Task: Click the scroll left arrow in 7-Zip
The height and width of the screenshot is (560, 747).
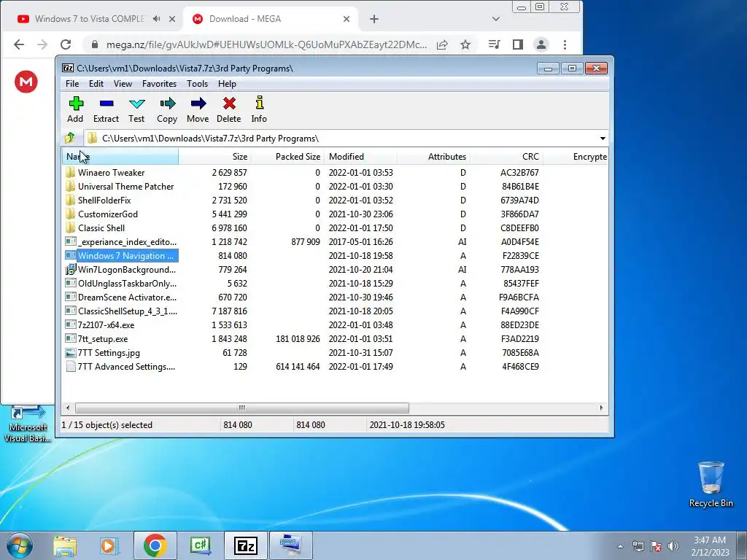Action: (x=68, y=408)
